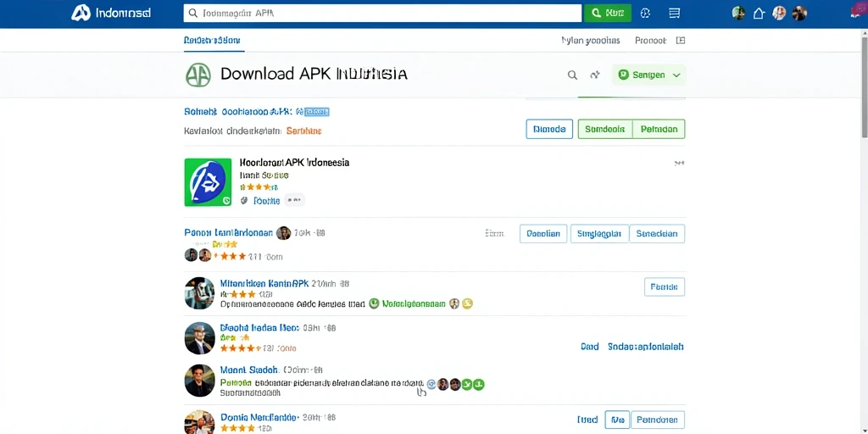
Task: Click the blue check icon in Maant Ssadoh comment
Action: click(431, 384)
